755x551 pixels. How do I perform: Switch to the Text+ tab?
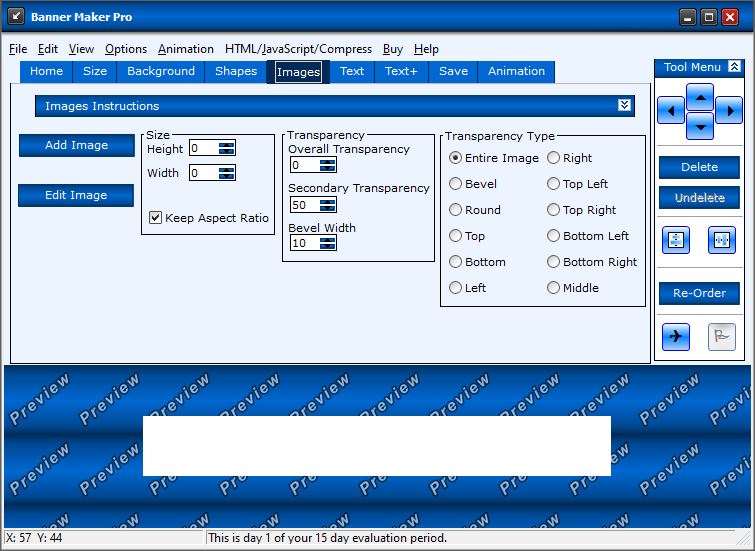401,71
